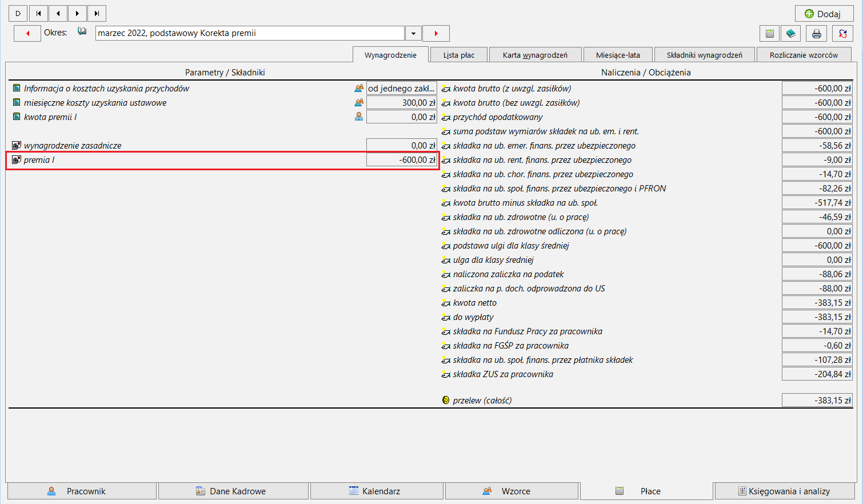
Task: Click the teal book icon button
Action: [x=791, y=34]
